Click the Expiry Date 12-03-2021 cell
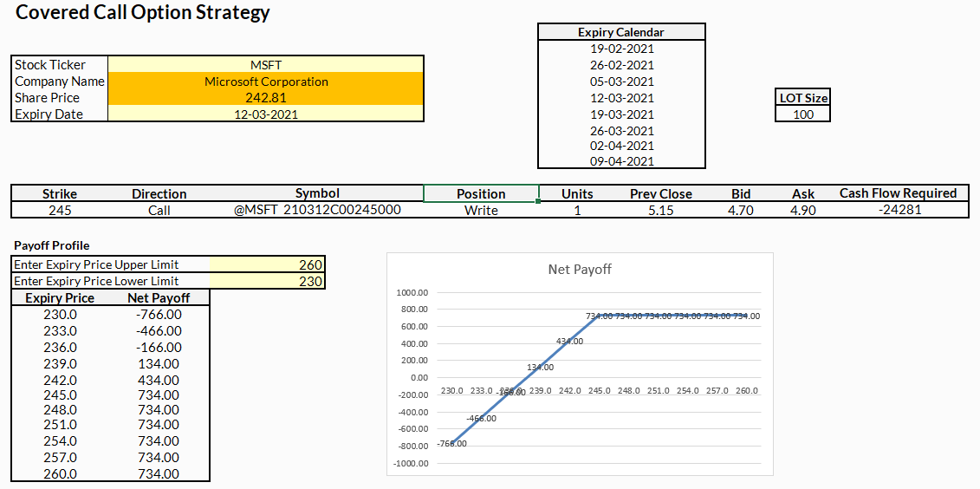The image size is (980, 489). click(x=266, y=114)
